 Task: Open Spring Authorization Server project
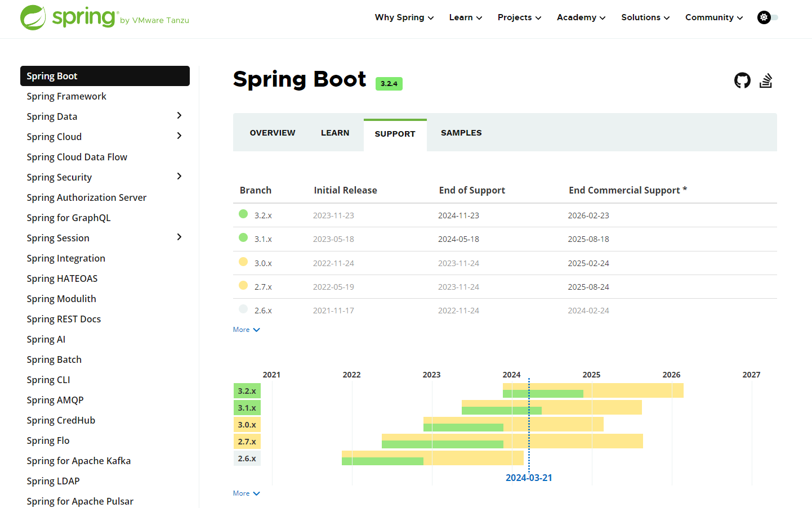pos(87,197)
